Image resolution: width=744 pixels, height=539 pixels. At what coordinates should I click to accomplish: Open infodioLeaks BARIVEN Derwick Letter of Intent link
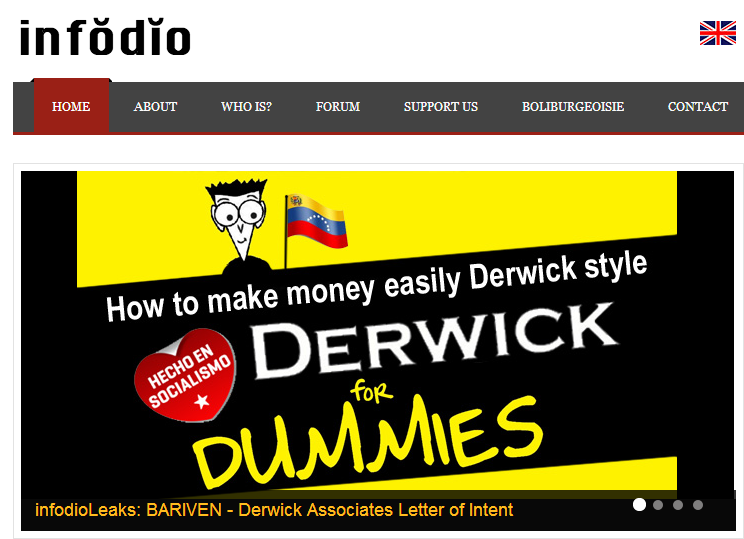(x=274, y=510)
